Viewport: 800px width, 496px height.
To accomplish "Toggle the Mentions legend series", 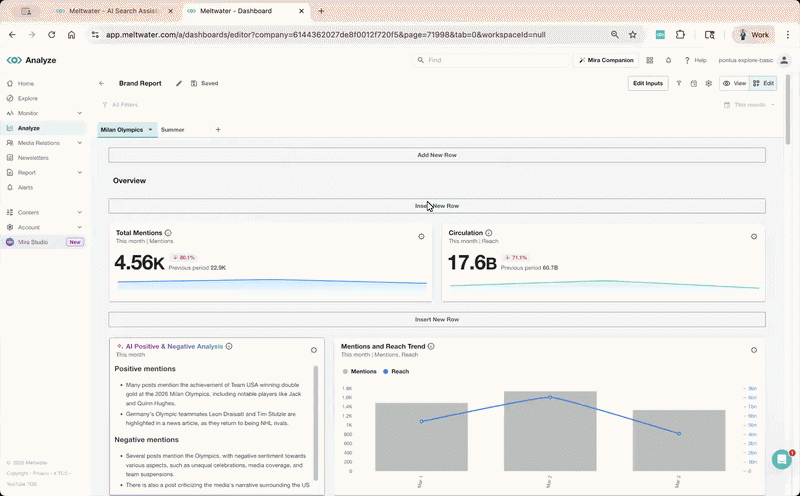I will (360, 371).
